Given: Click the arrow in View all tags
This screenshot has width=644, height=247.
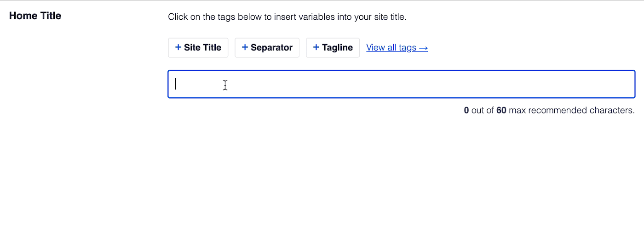Looking at the screenshot, I should 424,48.
